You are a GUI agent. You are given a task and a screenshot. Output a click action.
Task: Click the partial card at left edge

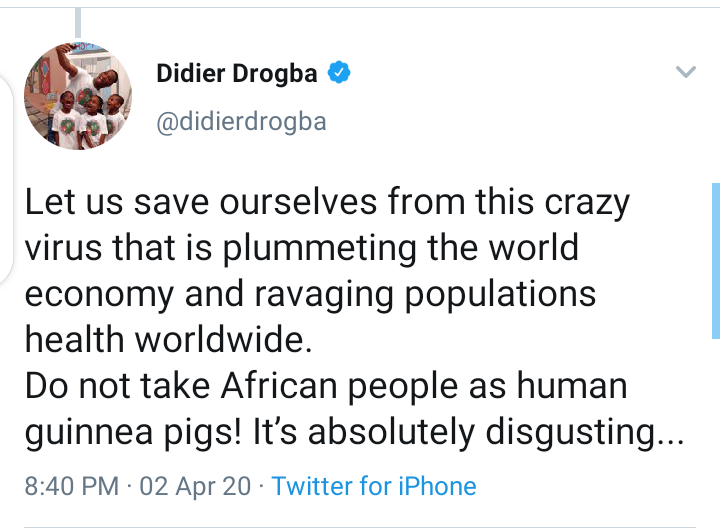pos(5,180)
